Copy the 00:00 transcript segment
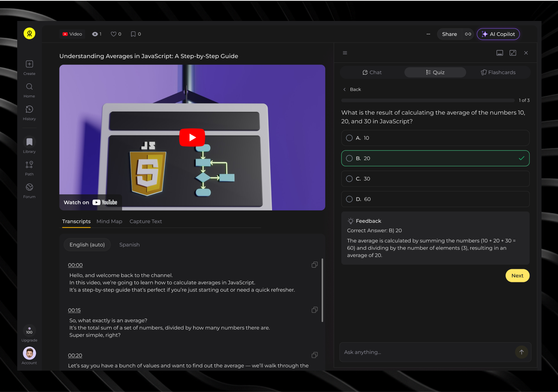 [315, 265]
